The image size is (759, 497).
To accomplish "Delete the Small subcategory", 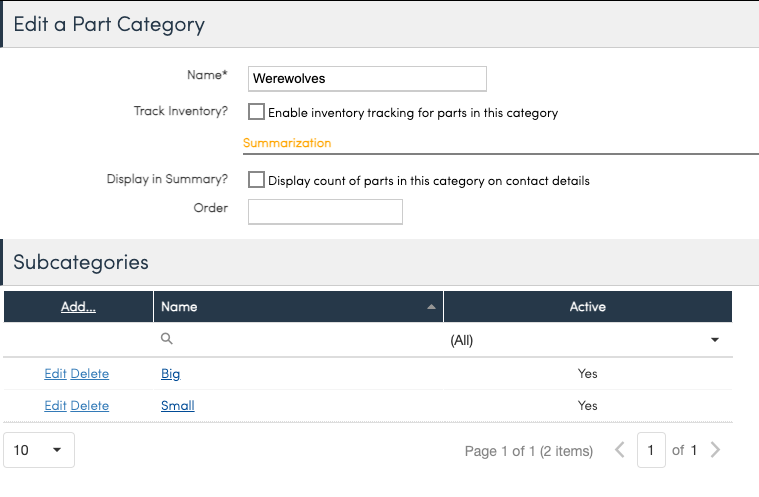I will click(x=90, y=406).
